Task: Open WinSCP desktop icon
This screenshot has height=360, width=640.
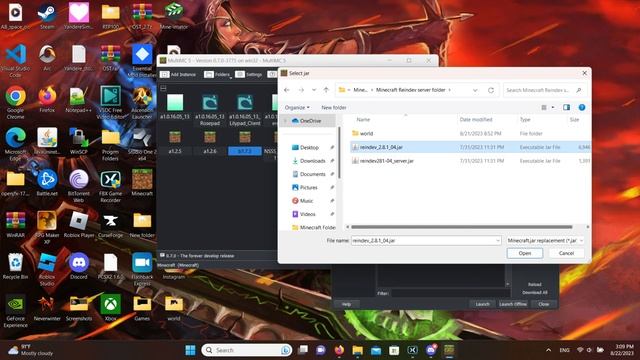Action: pos(78,141)
